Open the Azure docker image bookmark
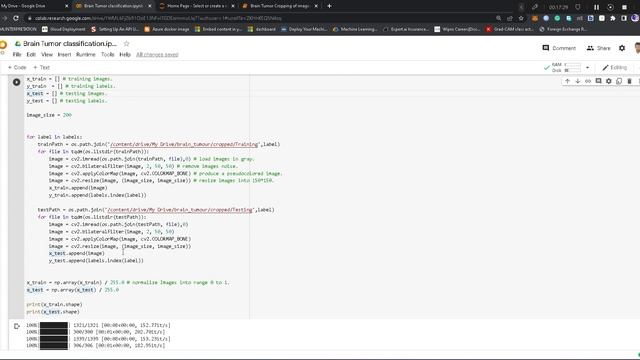640x360 pixels. click(x=167, y=29)
